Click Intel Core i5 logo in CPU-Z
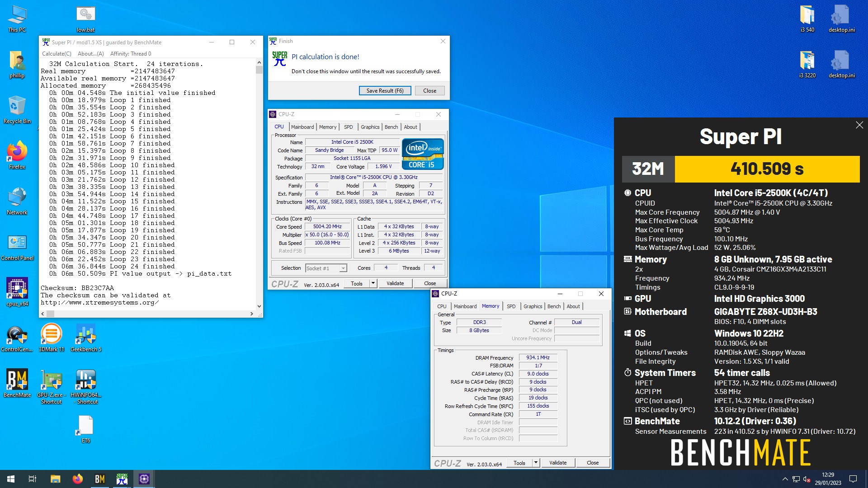This screenshot has width=868, height=488. [423, 155]
